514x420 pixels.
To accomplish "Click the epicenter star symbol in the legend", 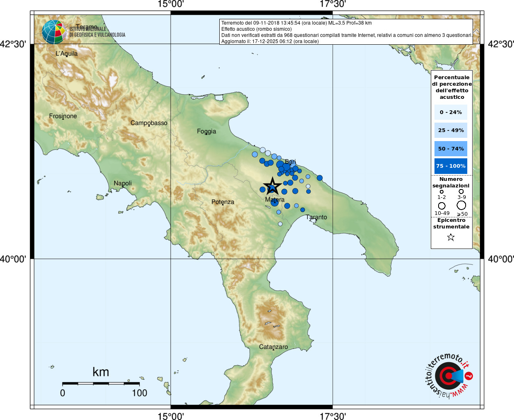I will [x=451, y=237].
